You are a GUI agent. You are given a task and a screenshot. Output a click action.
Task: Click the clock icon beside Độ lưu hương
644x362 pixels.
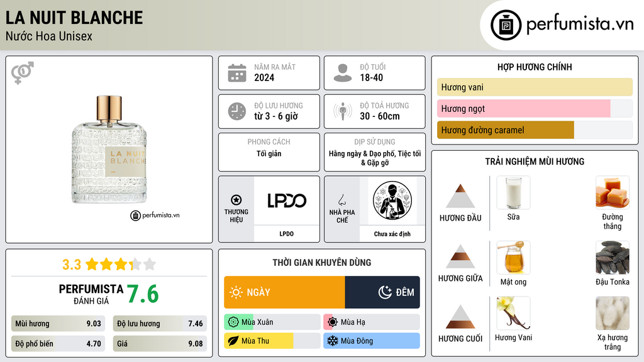click(237, 111)
